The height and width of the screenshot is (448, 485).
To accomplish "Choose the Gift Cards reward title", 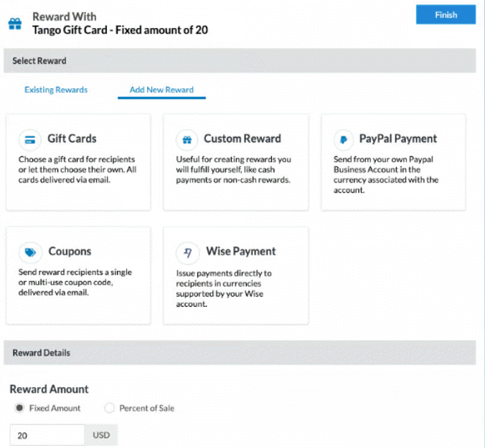I will pyautogui.click(x=72, y=139).
